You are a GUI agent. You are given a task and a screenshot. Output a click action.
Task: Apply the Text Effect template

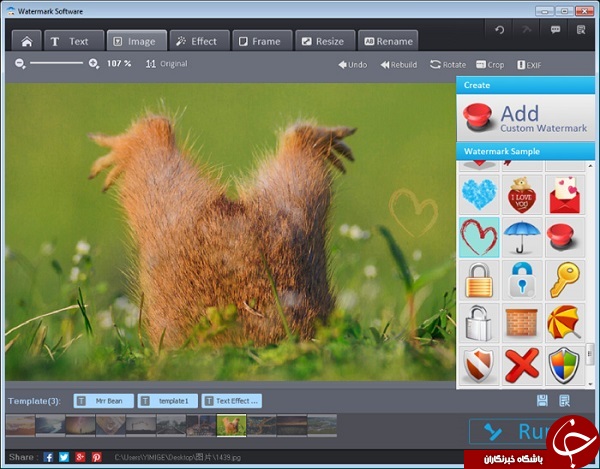tap(232, 401)
